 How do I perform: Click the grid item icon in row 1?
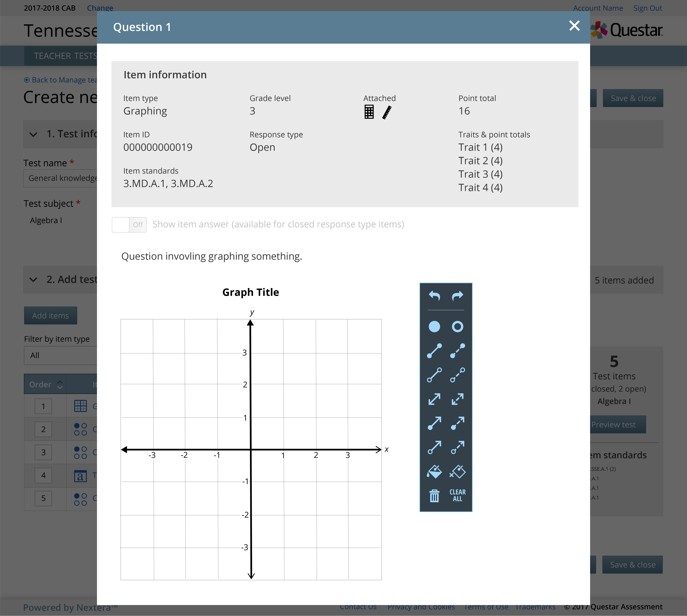[x=81, y=406]
